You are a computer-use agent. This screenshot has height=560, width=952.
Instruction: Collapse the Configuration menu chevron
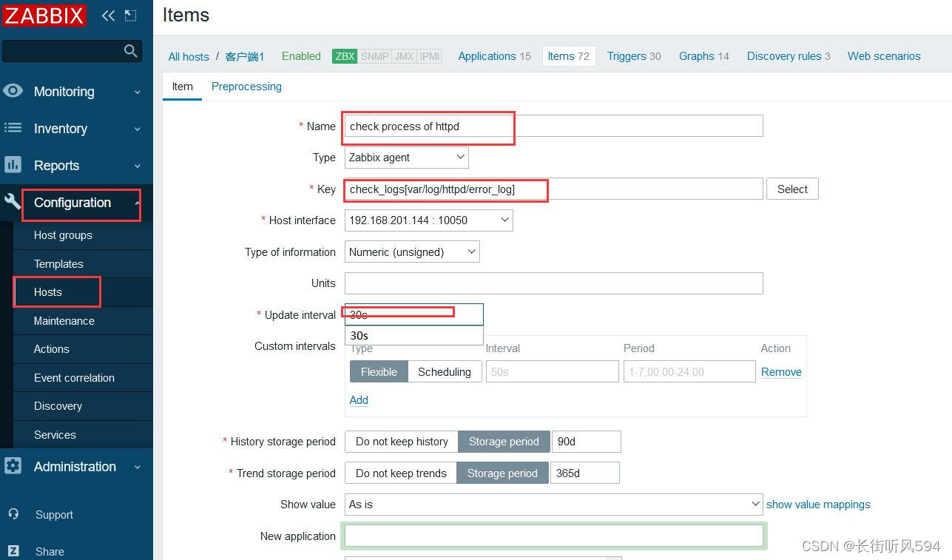point(137,202)
